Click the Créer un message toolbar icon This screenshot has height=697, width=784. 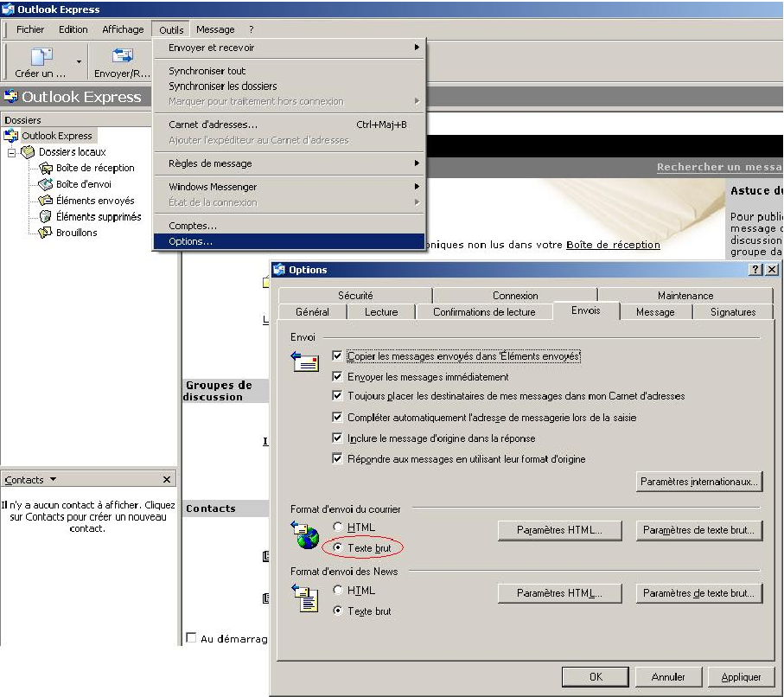pos(41,56)
